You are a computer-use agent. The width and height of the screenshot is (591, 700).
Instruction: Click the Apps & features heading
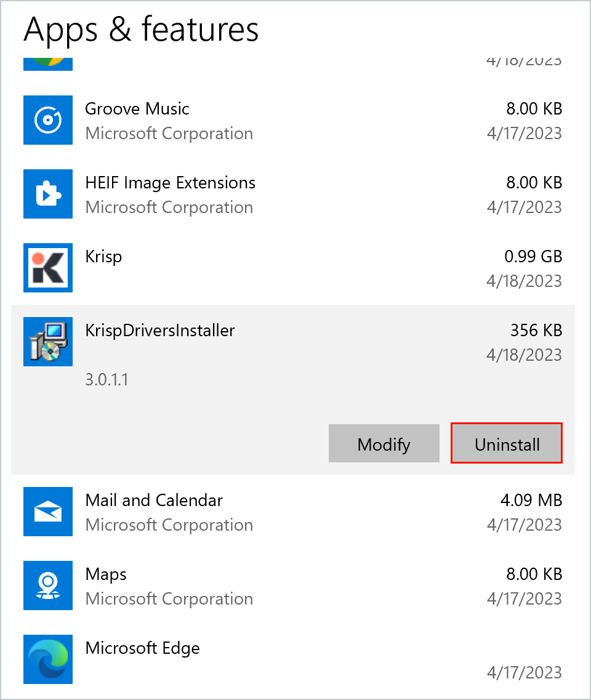141,29
